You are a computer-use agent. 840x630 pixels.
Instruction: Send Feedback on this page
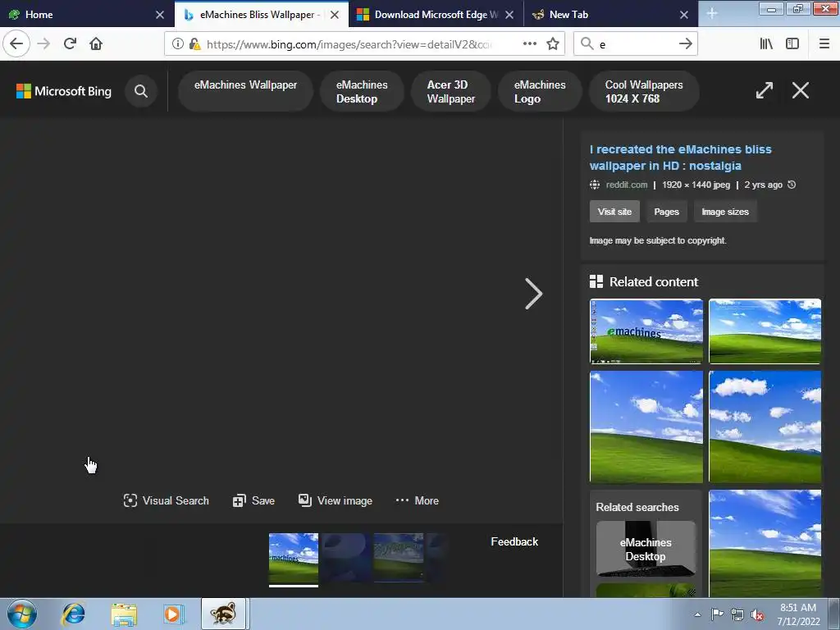tap(514, 541)
